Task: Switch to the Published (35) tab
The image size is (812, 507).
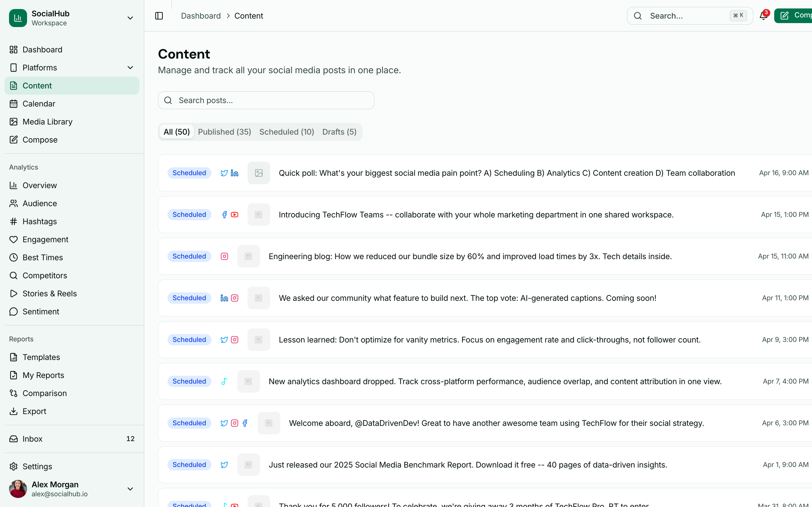Action: click(224, 132)
